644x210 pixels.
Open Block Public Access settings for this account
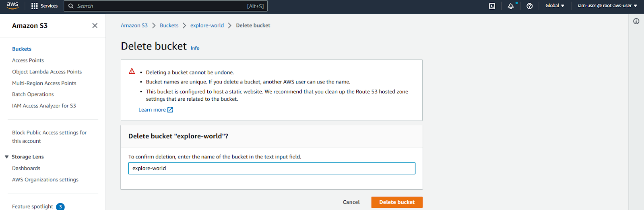(x=49, y=137)
